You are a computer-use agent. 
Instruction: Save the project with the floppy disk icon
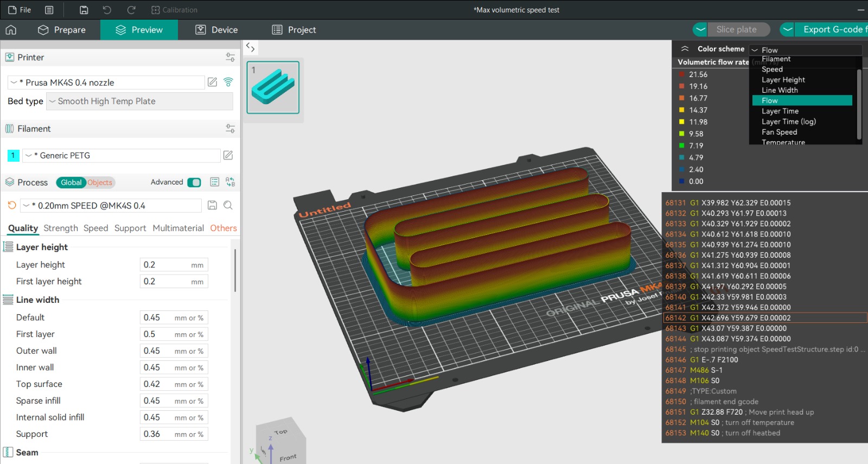coord(84,10)
